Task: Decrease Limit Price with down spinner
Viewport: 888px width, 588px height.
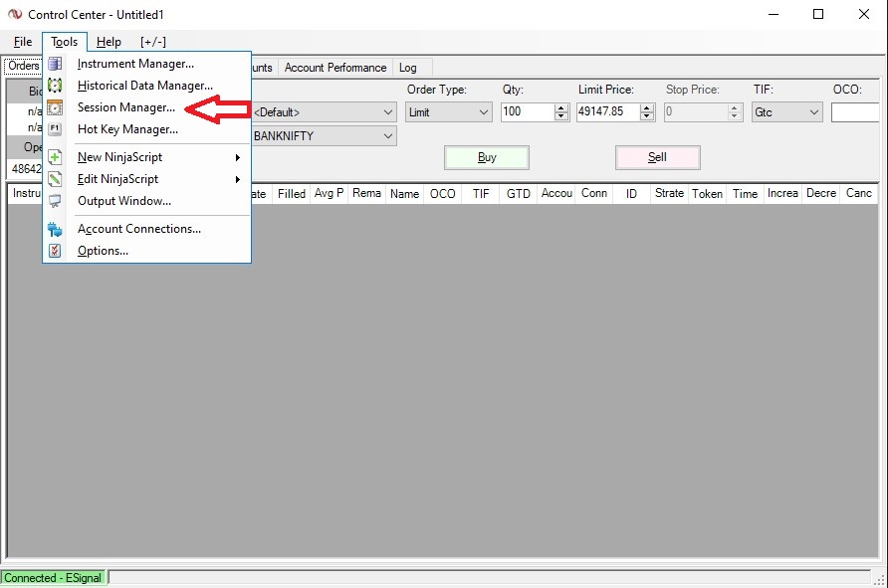Action: point(647,116)
